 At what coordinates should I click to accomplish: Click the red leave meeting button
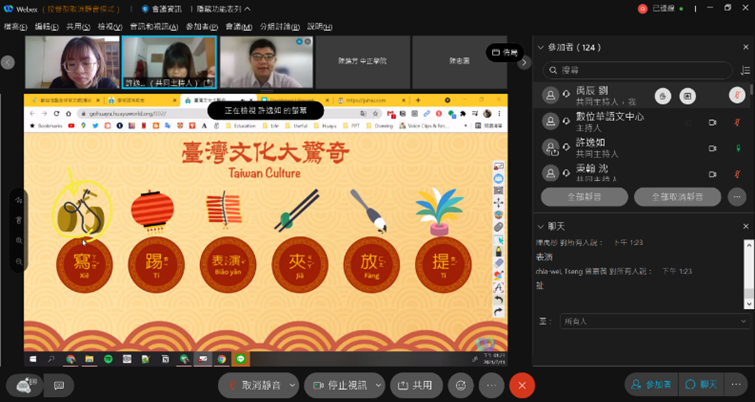(522, 385)
